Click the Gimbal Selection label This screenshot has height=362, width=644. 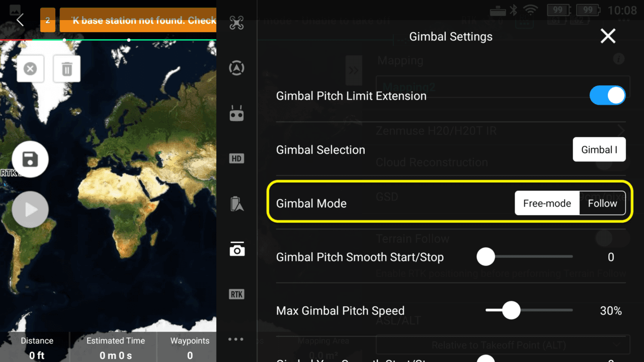coord(320,150)
